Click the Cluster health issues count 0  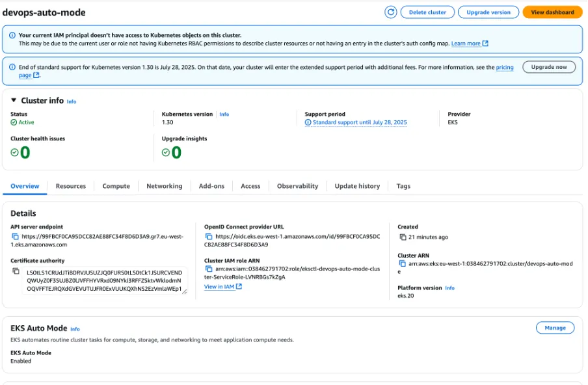point(25,153)
